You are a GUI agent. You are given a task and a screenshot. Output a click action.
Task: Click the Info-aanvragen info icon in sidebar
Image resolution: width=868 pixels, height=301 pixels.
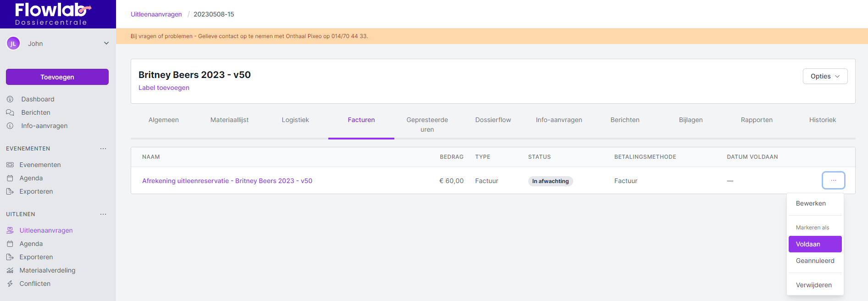click(10, 126)
